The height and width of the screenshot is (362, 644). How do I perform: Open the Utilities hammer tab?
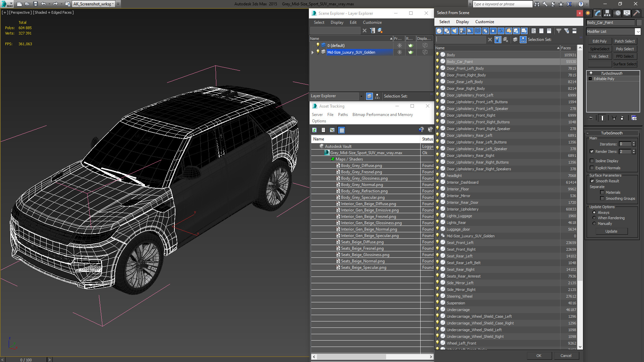[x=636, y=13]
